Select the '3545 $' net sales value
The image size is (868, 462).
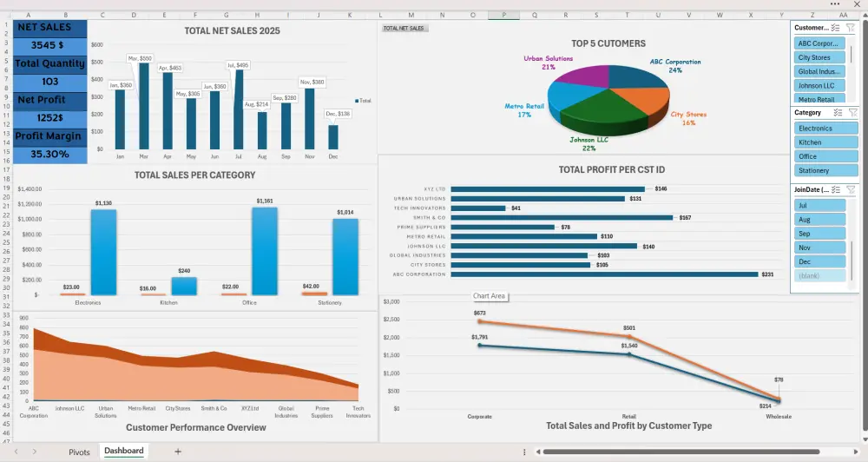(x=49, y=45)
